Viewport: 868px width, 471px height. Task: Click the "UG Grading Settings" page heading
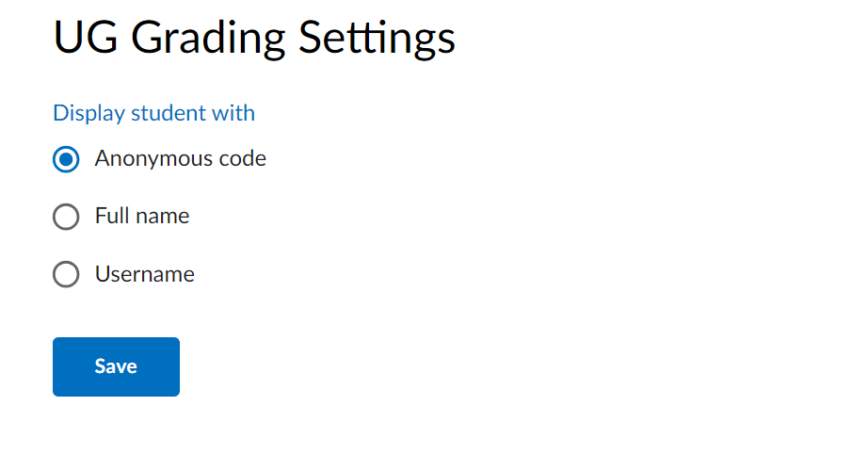click(254, 39)
